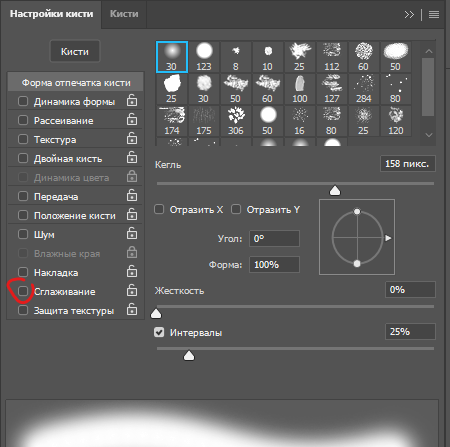Image resolution: width=450 pixels, height=447 pixels.
Task: Toggle lock icon for Рассеивание
Action: [x=132, y=119]
